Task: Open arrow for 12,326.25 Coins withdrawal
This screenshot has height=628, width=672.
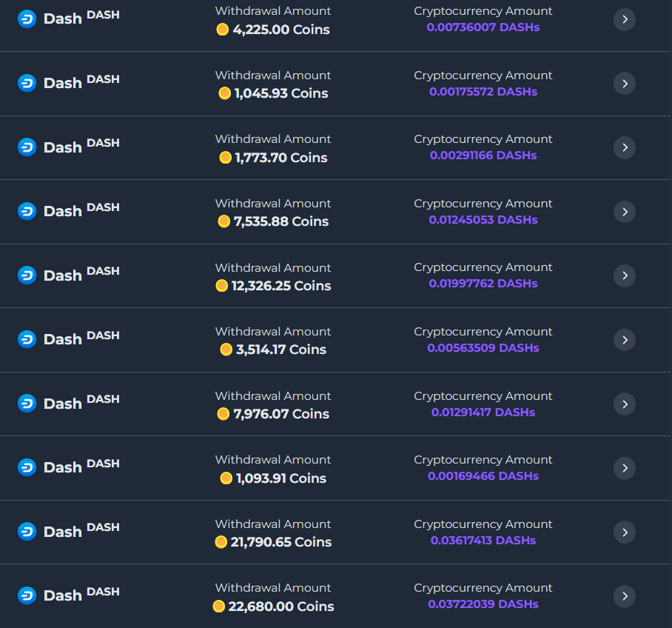Action: 625,275
